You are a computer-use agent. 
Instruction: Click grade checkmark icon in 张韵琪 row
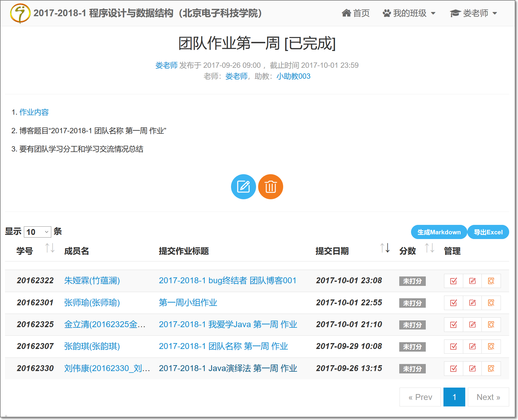(453, 347)
